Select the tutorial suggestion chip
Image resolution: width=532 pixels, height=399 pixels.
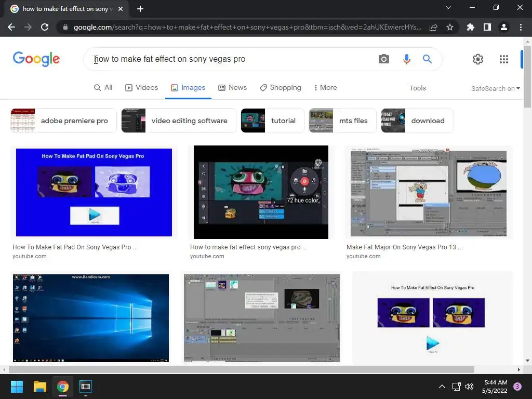click(x=272, y=121)
